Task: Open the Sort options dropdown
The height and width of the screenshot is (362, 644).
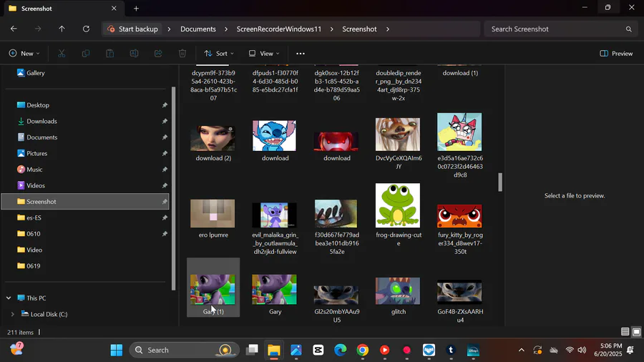Action: pyautogui.click(x=219, y=54)
